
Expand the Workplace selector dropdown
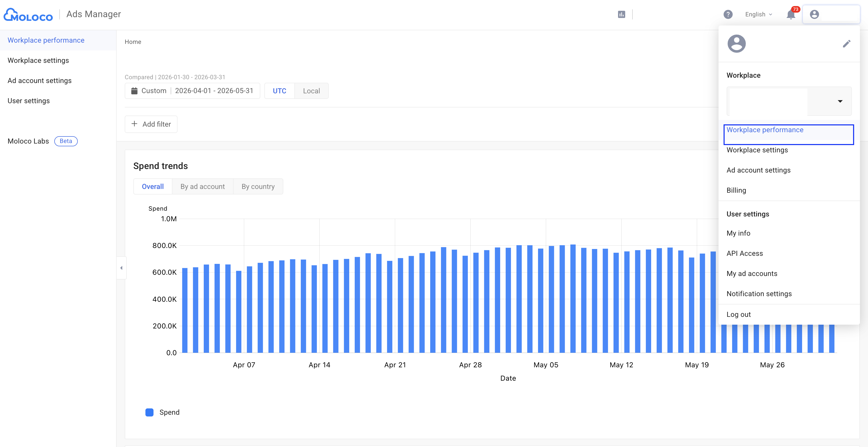click(x=789, y=101)
